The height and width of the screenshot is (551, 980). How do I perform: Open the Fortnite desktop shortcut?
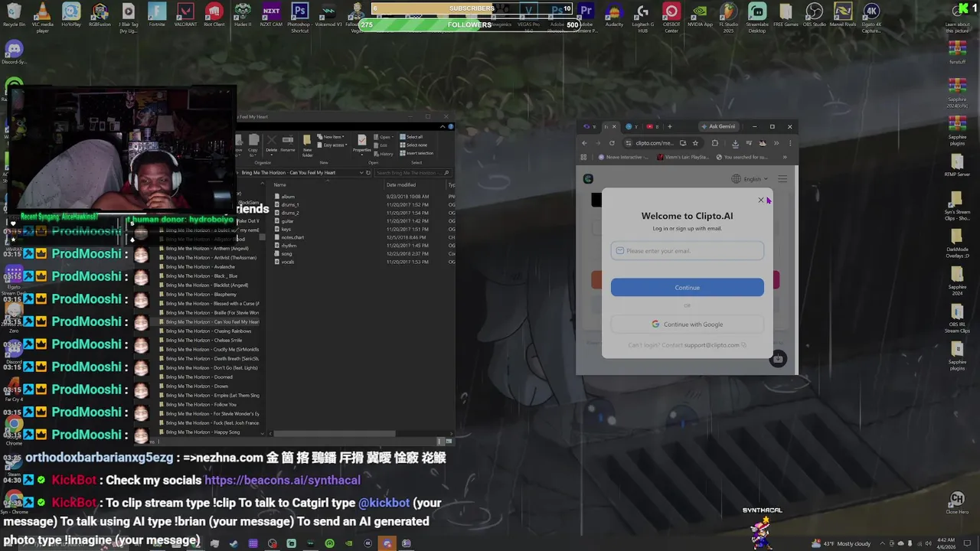[157, 15]
